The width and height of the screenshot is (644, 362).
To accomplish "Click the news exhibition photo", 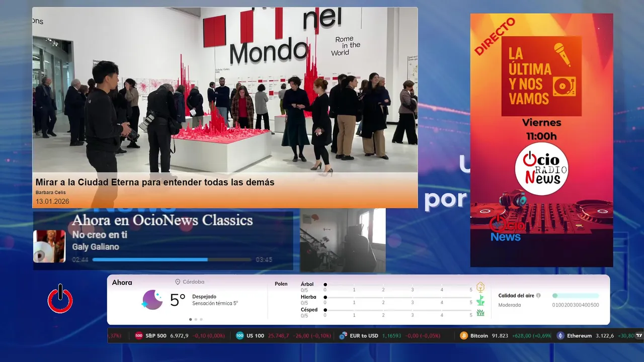I will tap(225, 90).
